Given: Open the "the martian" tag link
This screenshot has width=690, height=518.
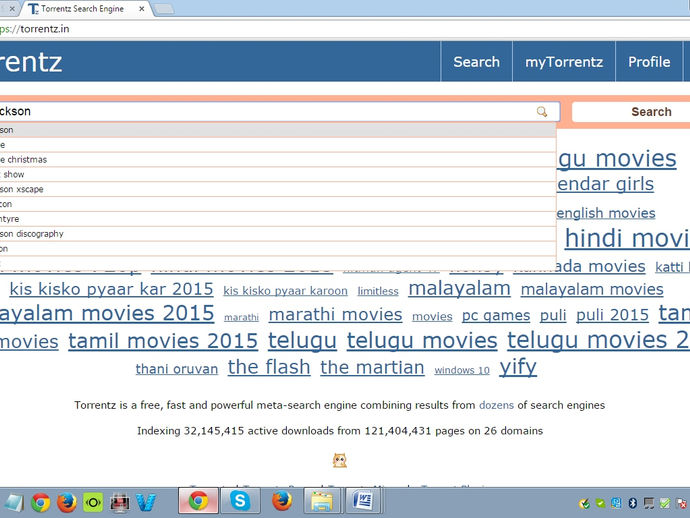Looking at the screenshot, I should (372, 367).
